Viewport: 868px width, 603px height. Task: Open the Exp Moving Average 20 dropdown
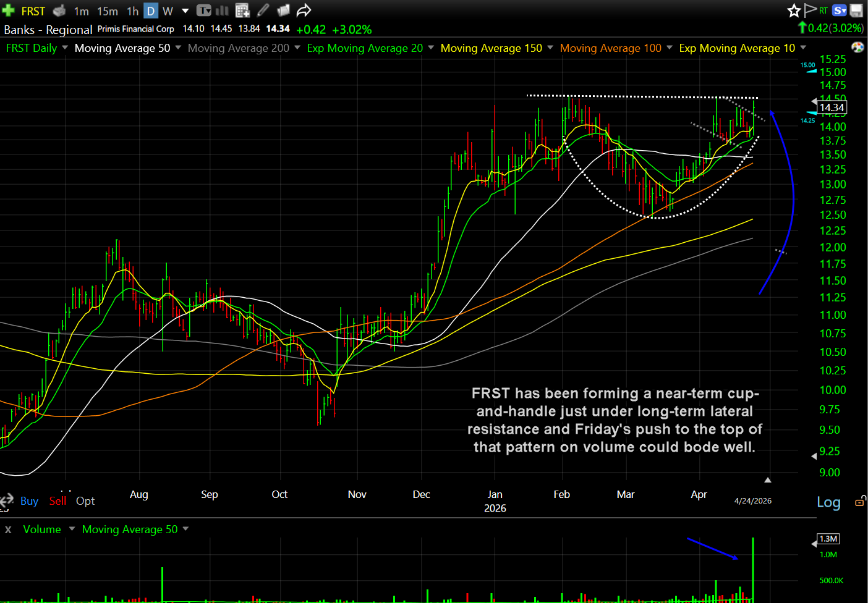[x=431, y=48]
